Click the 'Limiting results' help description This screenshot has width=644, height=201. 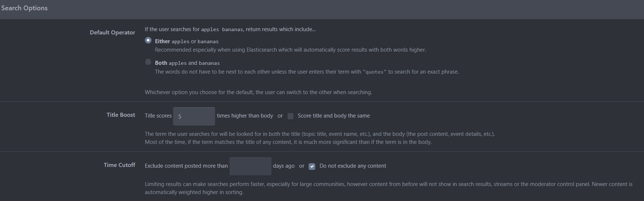pyautogui.click(x=389, y=188)
